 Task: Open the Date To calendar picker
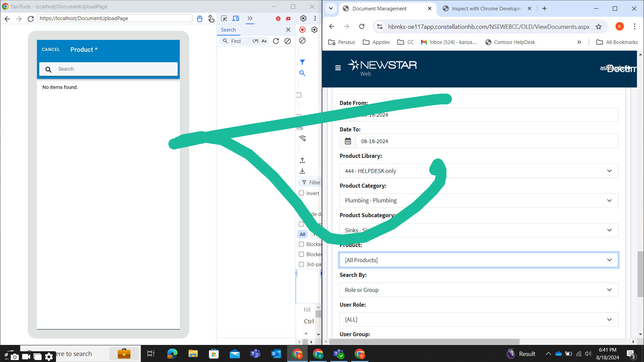[348, 141]
